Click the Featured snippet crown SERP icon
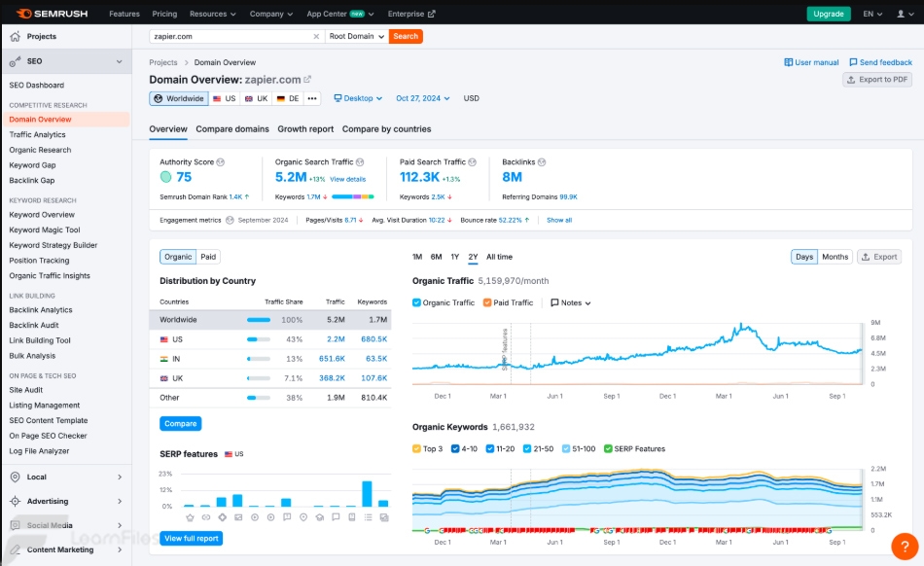 190,517
